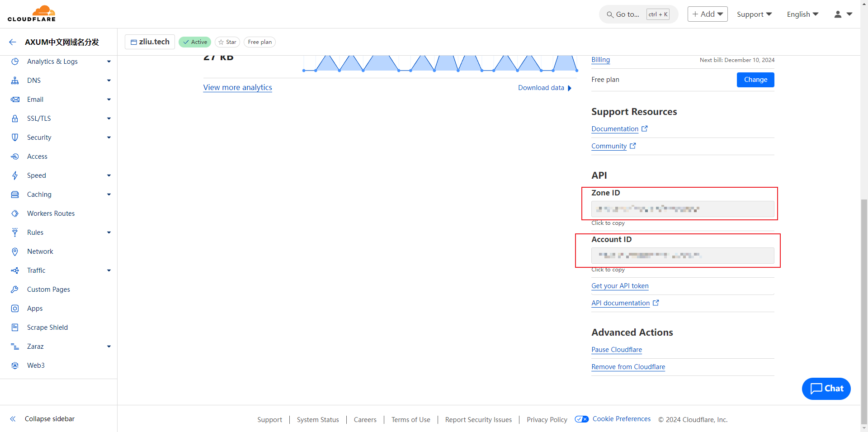Click the Rules filter icon
This screenshot has width=868, height=432.
pyautogui.click(x=15, y=233)
